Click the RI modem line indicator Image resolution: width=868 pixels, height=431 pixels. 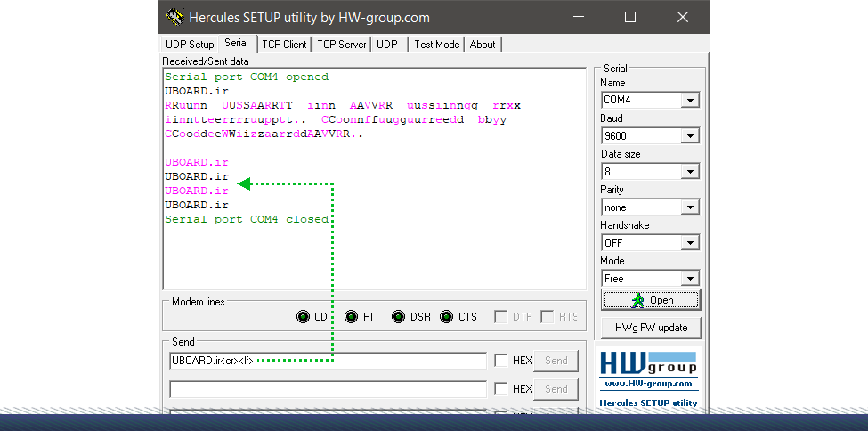(351, 317)
